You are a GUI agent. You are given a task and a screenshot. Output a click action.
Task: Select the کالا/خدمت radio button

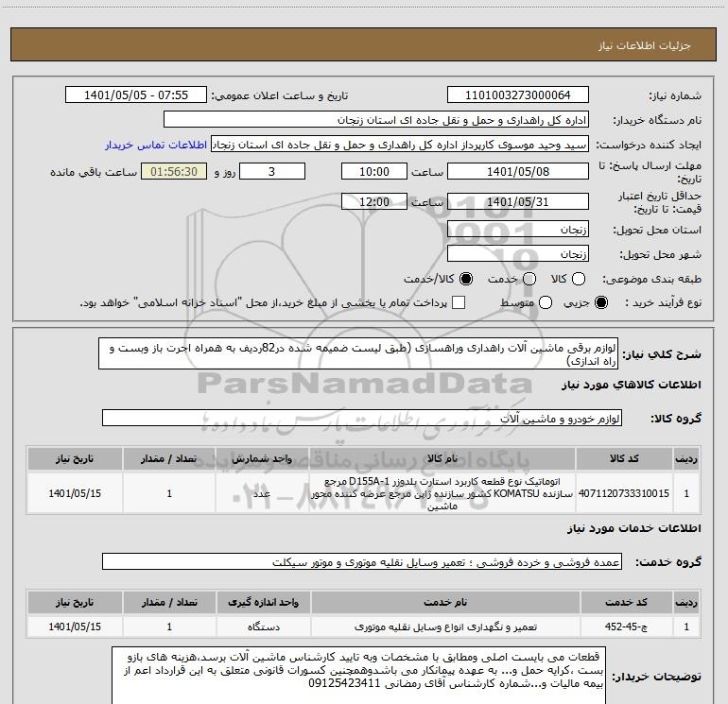click(x=466, y=279)
